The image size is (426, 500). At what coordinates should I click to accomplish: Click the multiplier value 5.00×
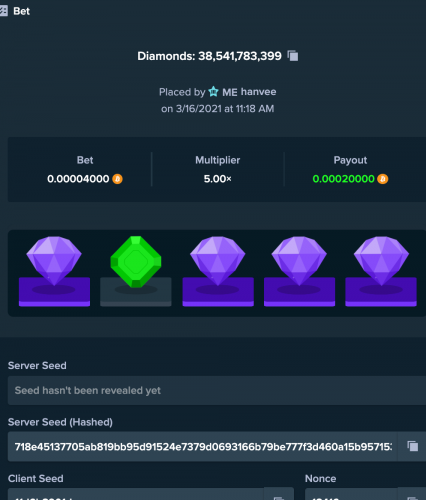coord(218,179)
